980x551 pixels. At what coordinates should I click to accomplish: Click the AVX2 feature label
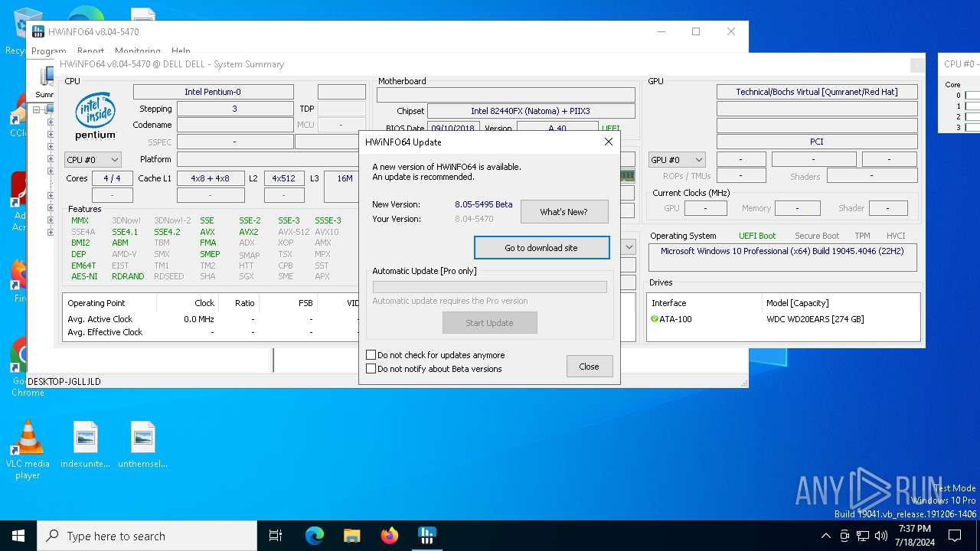pyautogui.click(x=248, y=232)
